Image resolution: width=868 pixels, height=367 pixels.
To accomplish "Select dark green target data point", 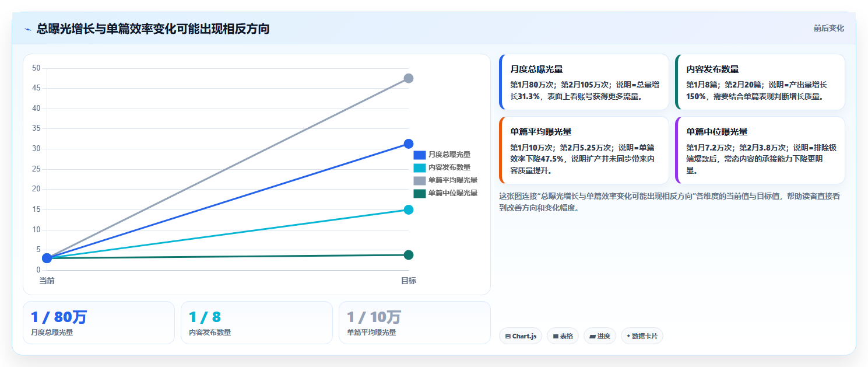I will 409,255.
